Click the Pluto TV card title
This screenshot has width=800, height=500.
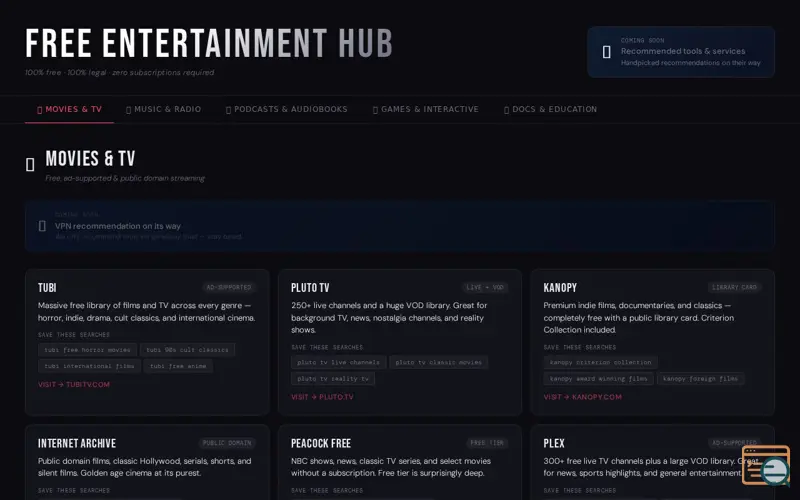[310, 288]
